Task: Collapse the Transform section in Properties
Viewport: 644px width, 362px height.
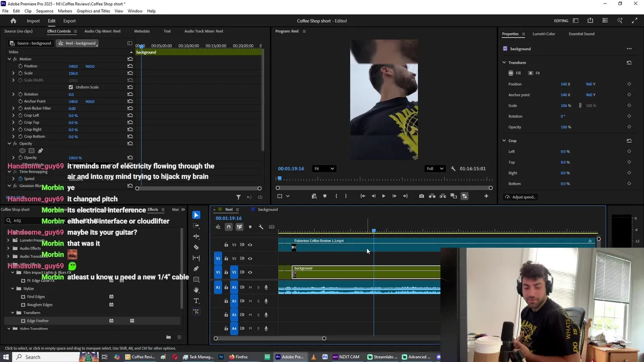Action: click(504, 62)
